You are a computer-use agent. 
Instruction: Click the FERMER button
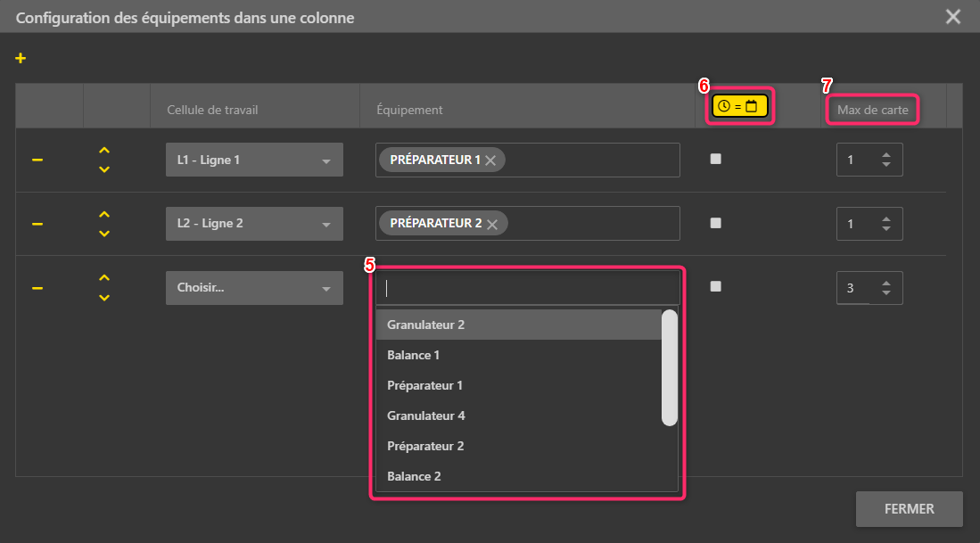(909, 509)
